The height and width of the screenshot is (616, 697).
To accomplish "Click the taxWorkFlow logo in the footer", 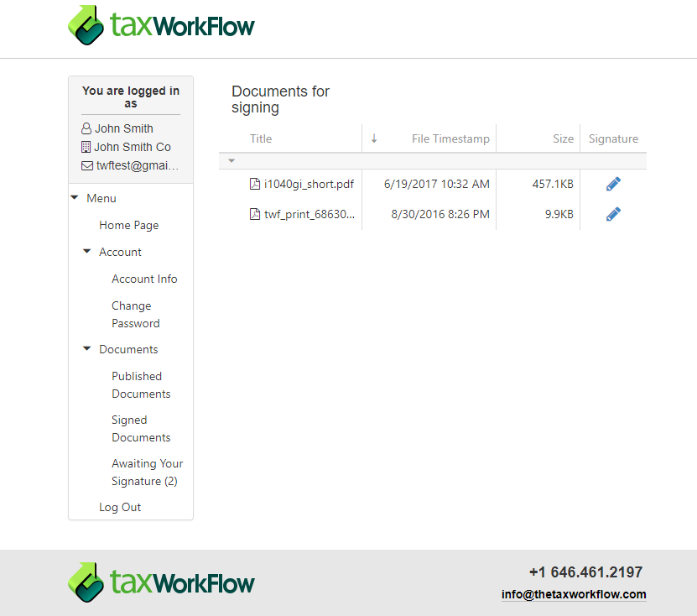I will pos(161,582).
